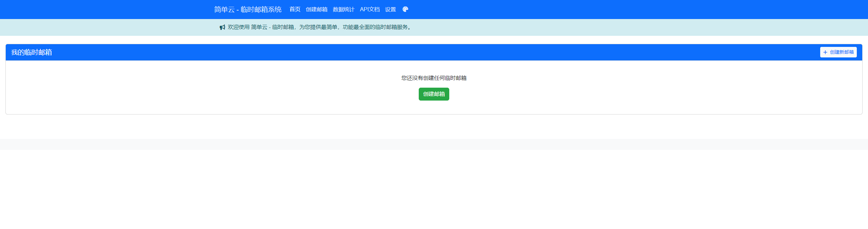The height and width of the screenshot is (229, 868).
Task: Go to 首页 in the navbar
Action: point(295,10)
